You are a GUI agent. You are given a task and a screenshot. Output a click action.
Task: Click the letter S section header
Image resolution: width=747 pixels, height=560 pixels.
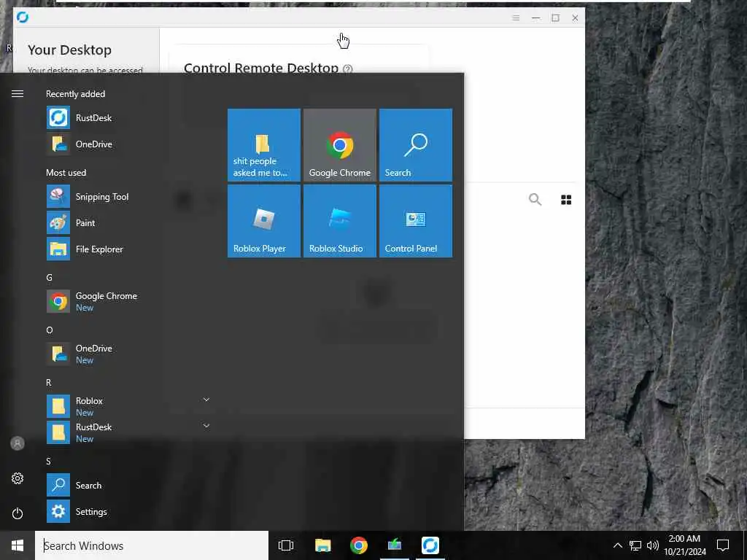point(48,461)
